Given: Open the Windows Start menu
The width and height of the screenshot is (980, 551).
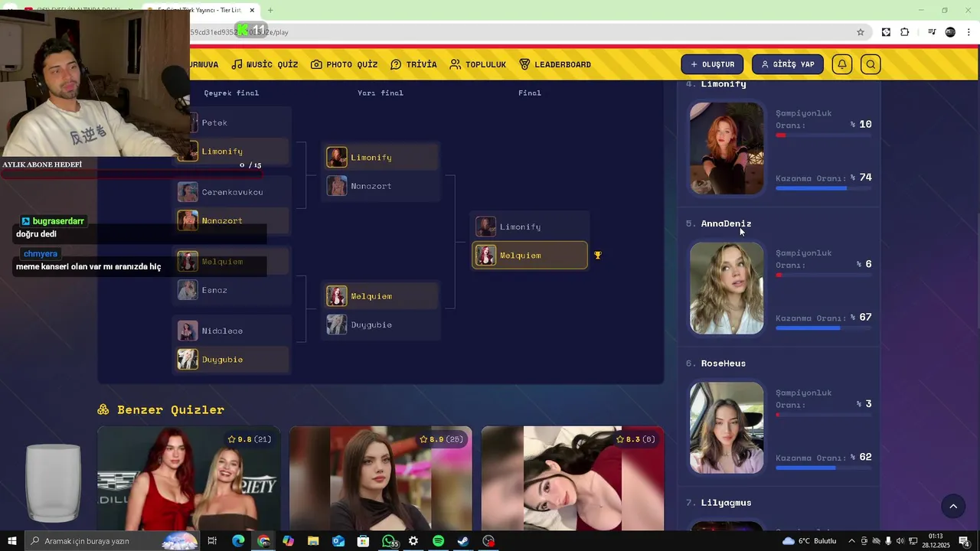Looking at the screenshot, I should coord(11,541).
